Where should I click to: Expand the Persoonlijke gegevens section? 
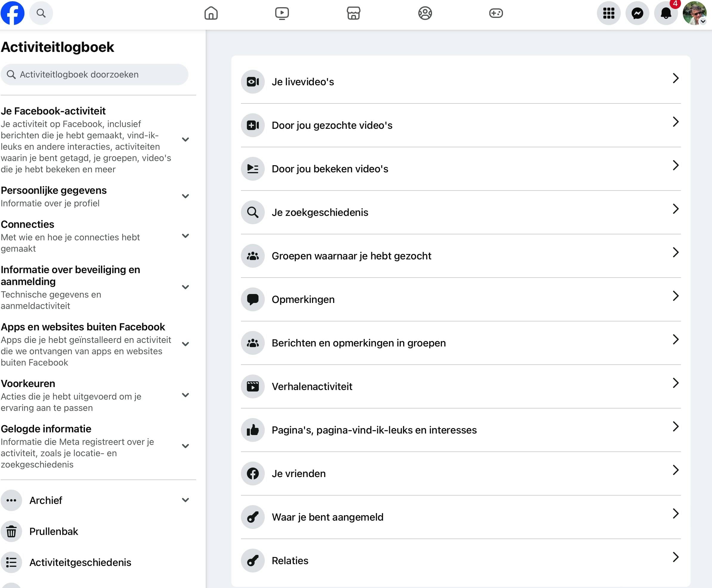point(185,196)
